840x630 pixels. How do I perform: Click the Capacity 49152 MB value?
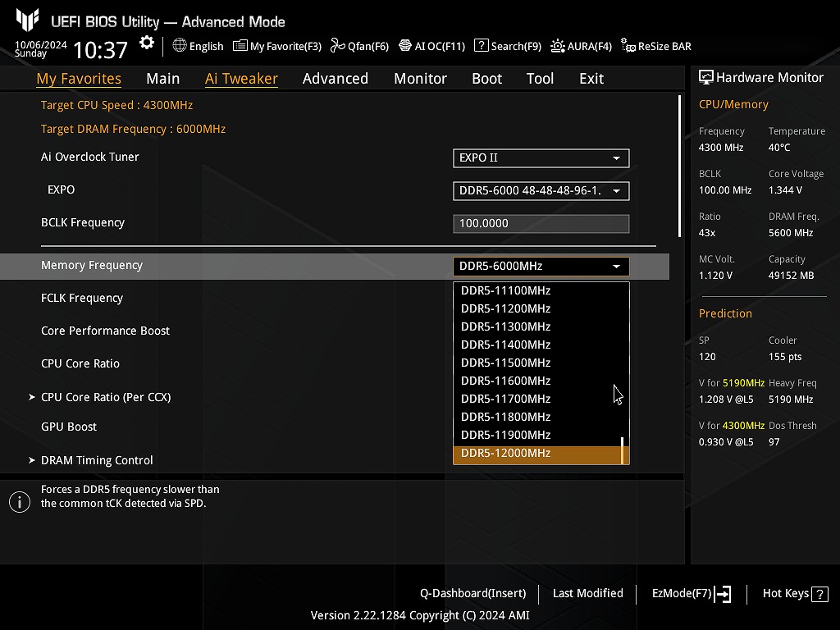click(792, 276)
